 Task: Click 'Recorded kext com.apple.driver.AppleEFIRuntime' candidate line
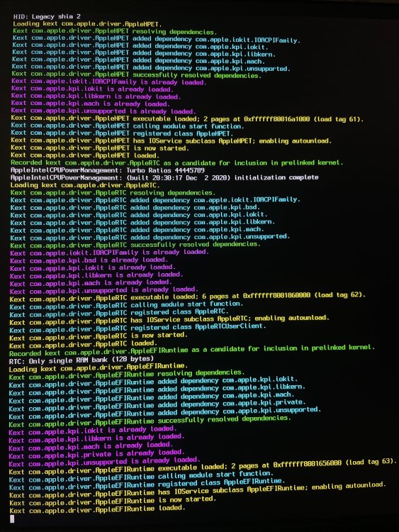(x=192, y=350)
